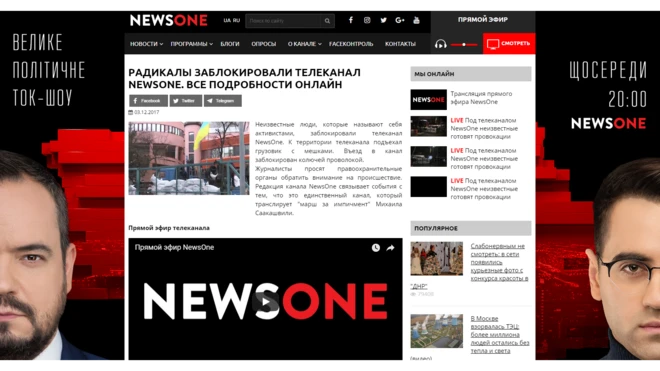Open В Москве взорвалась ТЭЦ article
This screenshot has width=660, height=371.
pyautogui.click(x=500, y=334)
